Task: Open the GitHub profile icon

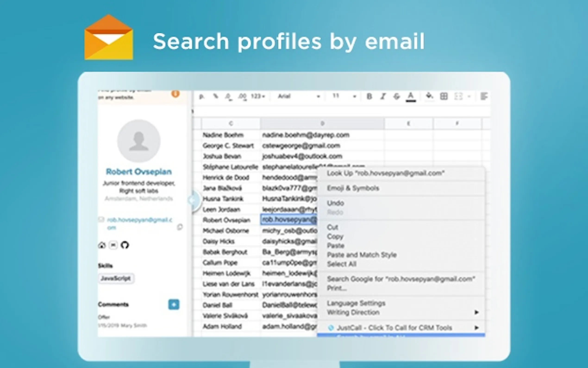Action: [125, 245]
